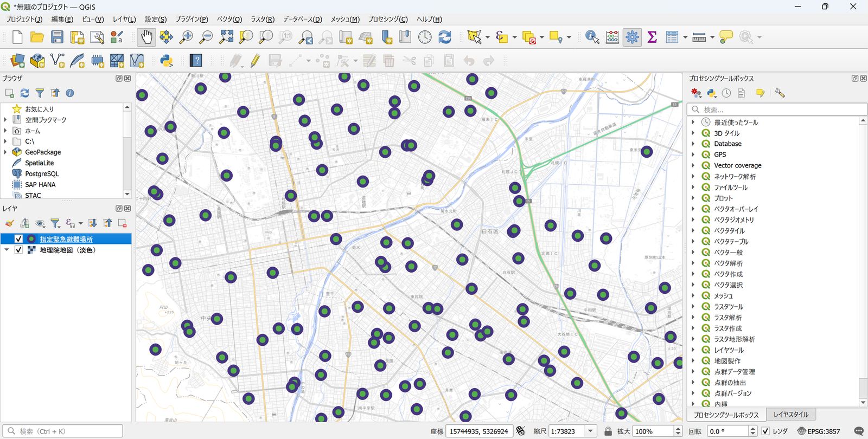Click the Processing Toolbox 検索 search field
The width and height of the screenshot is (868, 439).
pyautogui.click(x=776, y=109)
